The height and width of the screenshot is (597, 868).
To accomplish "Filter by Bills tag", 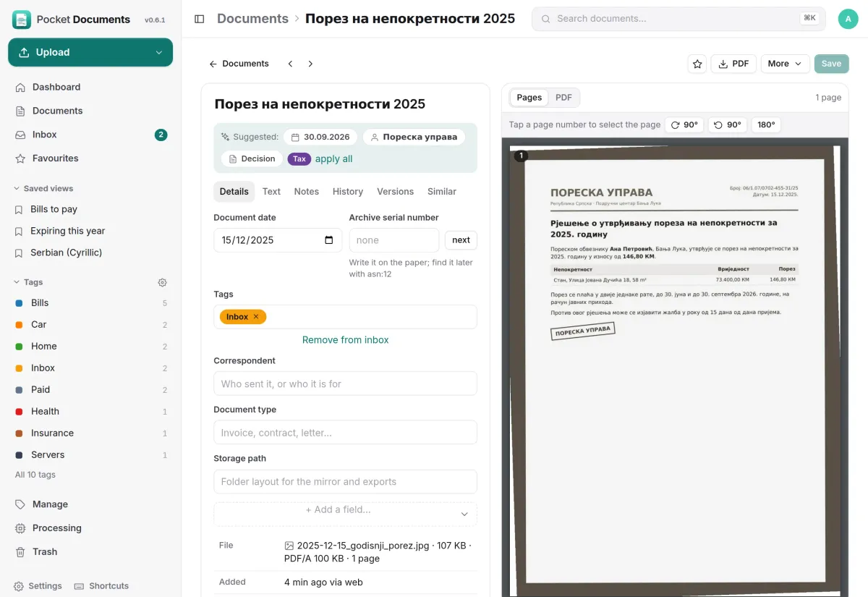I will [90, 303].
